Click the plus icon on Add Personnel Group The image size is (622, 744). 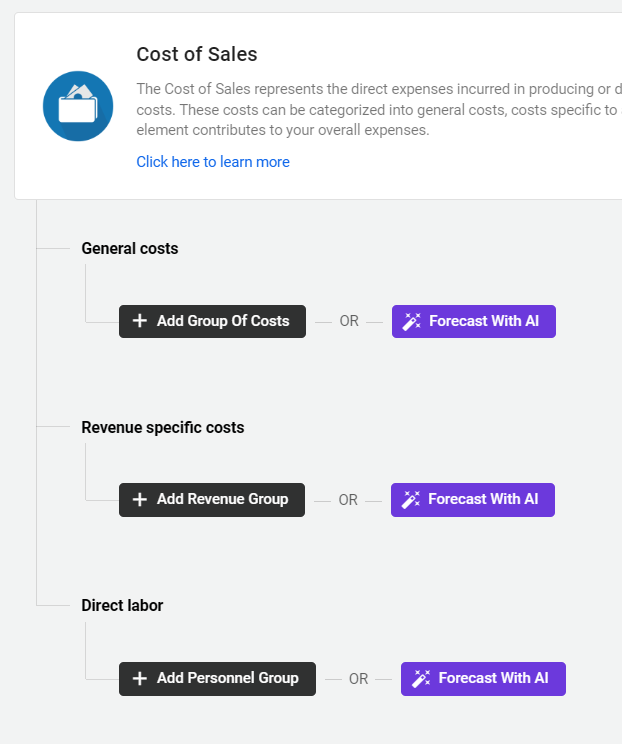[139, 678]
